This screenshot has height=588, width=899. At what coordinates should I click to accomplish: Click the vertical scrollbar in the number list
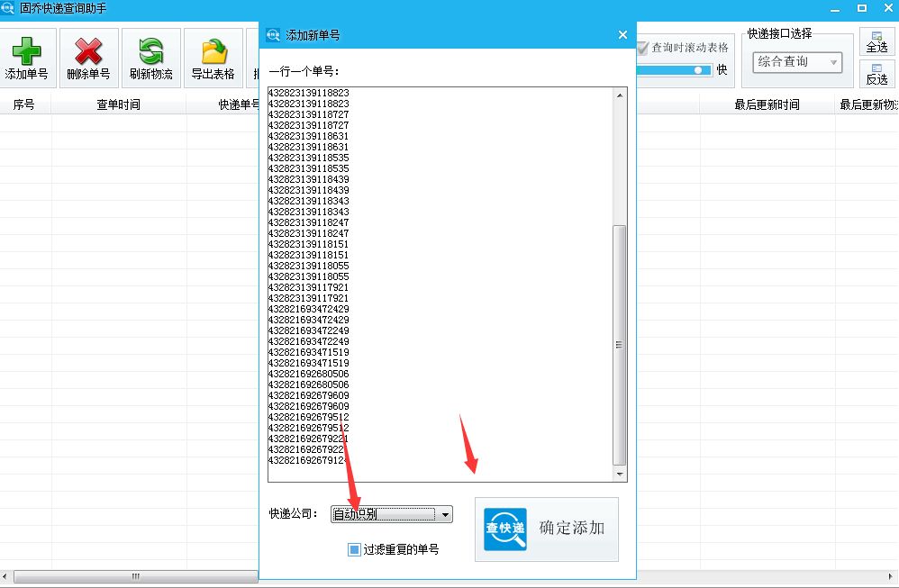(x=617, y=345)
